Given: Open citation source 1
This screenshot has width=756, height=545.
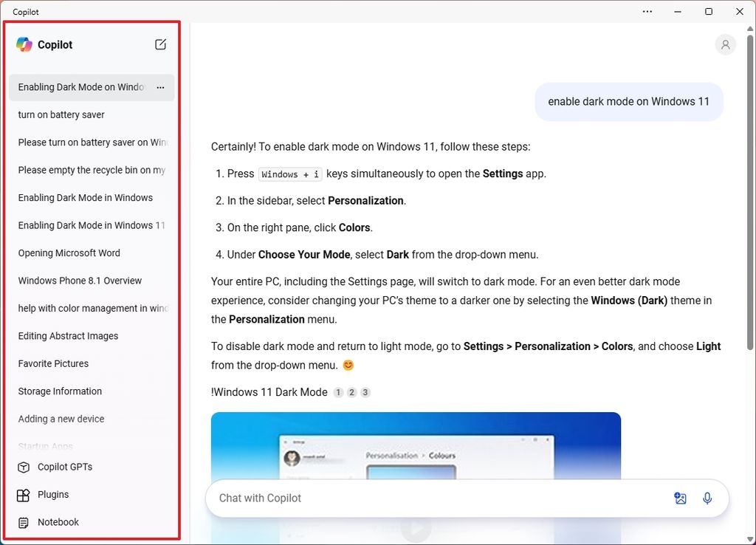Looking at the screenshot, I should pos(339,392).
